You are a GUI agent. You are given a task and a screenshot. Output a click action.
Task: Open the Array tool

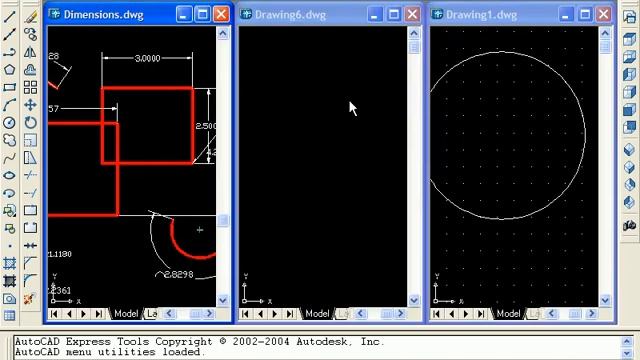click(x=30, y=87)
